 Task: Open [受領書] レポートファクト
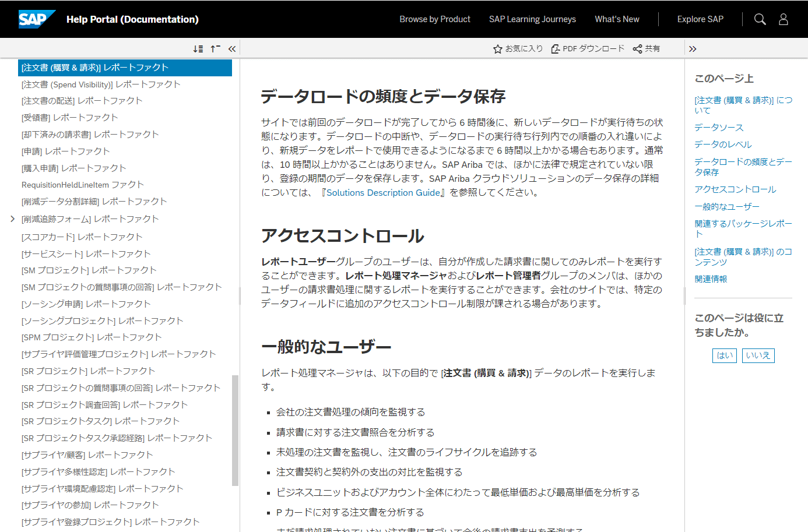(x=69, y=118)
